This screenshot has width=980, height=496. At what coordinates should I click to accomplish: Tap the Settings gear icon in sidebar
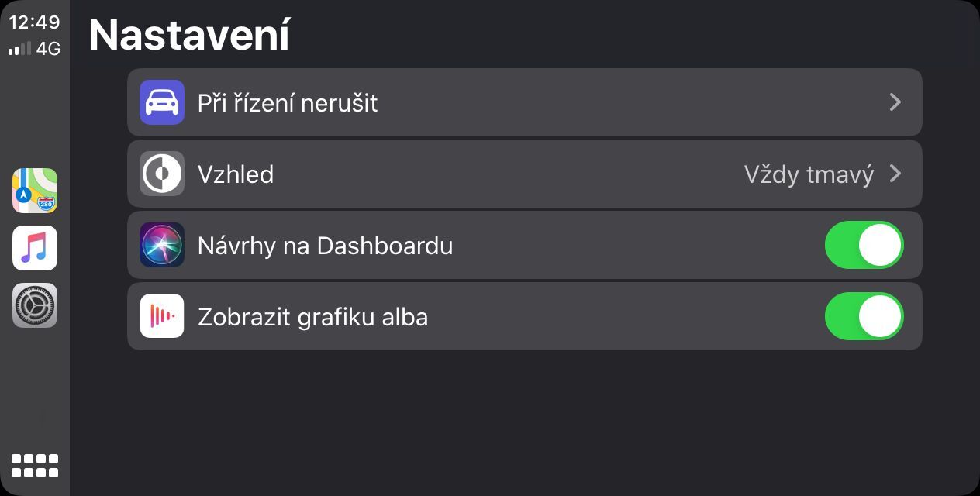(x=35, y=305)
